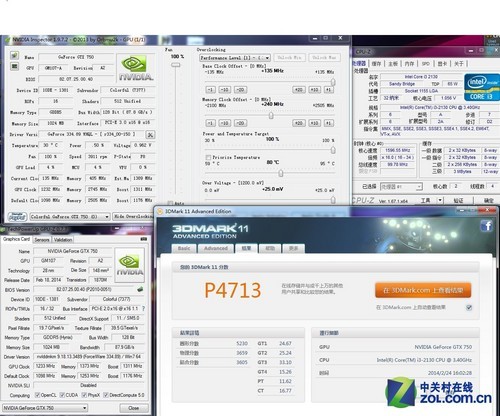Toggle the DirectCompute 5.0 checkbox in GPU-Z
Image resolution: width=500 pixels, height=416 pixels.
coord(106,395)
